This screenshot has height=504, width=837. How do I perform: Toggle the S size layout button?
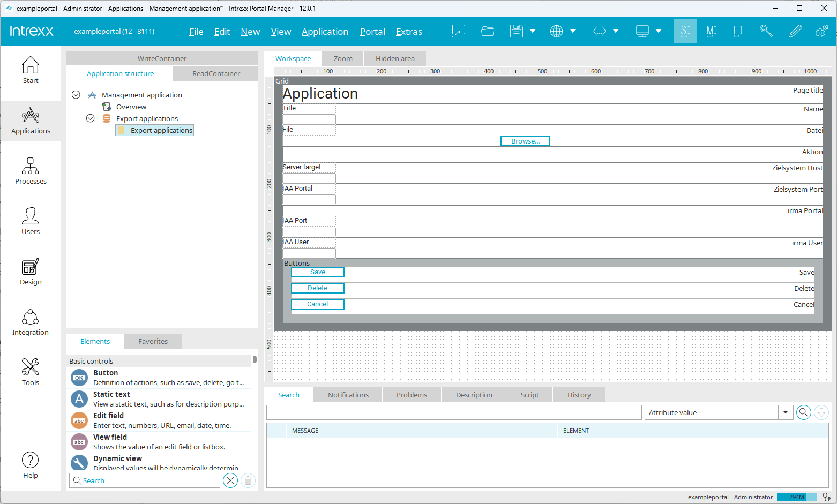[x=685, y=31]
